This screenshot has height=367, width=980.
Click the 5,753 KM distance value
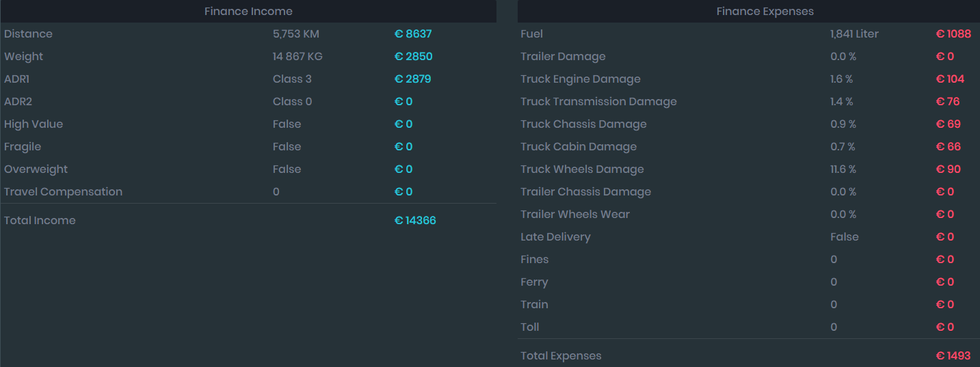295,34
